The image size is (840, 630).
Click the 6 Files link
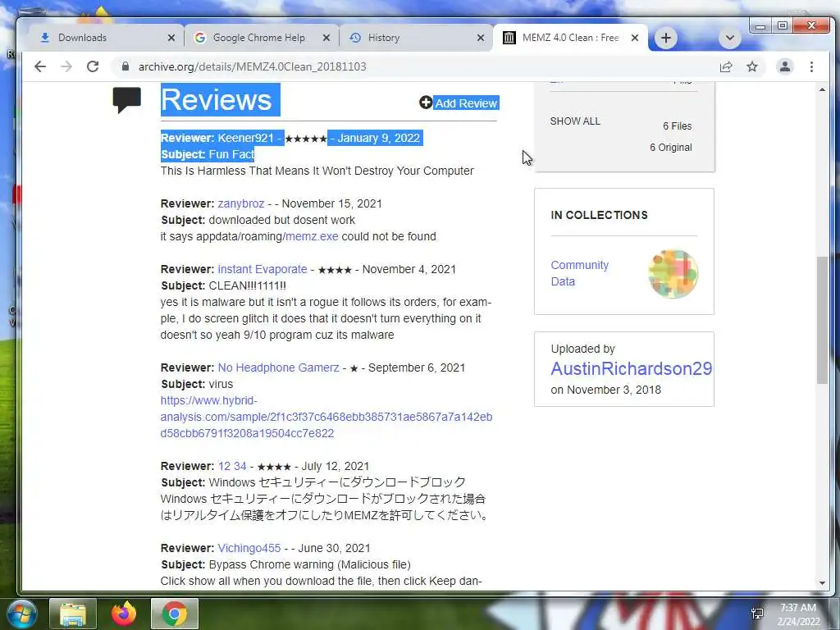(677, 126)
